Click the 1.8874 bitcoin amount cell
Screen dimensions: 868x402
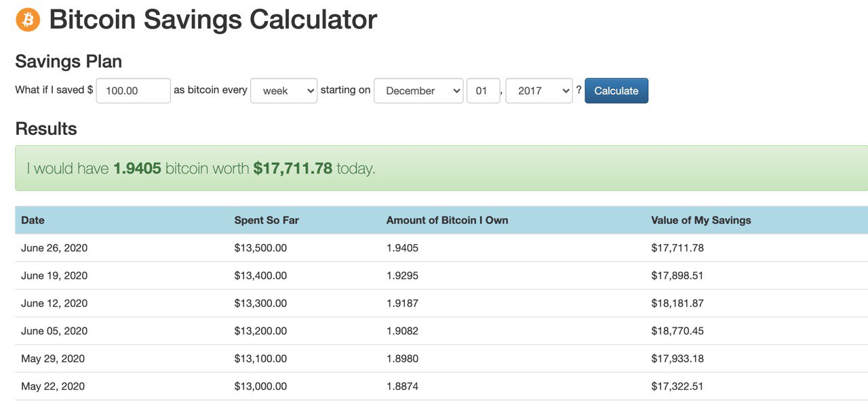point(402,386)
